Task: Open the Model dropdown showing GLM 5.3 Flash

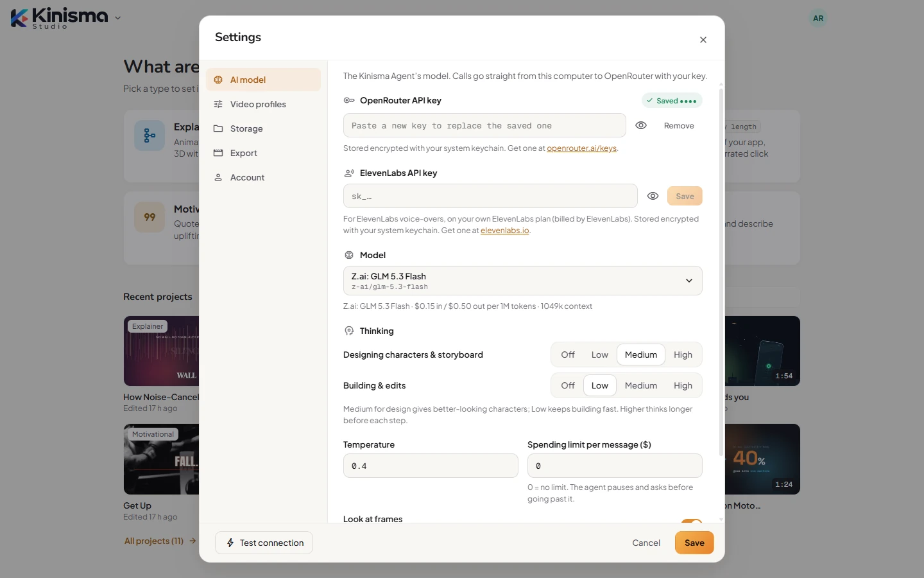Action: tap(523, 281)
